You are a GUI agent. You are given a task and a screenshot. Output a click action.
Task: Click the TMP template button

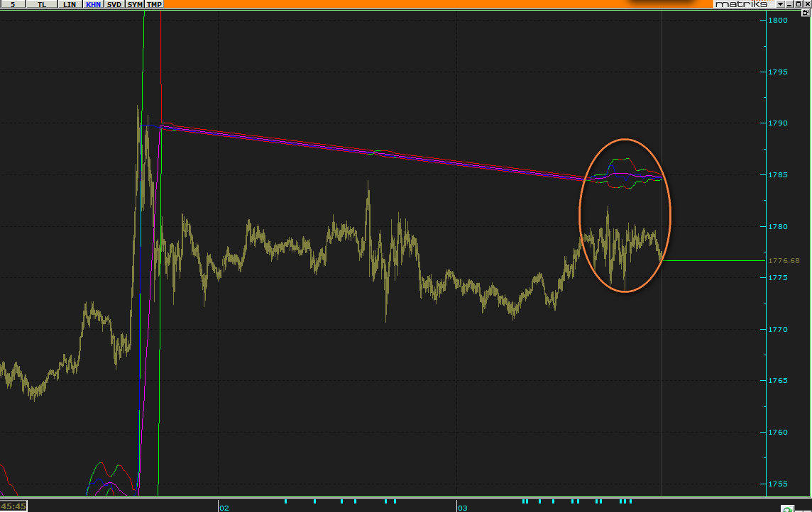click(154, 4)
